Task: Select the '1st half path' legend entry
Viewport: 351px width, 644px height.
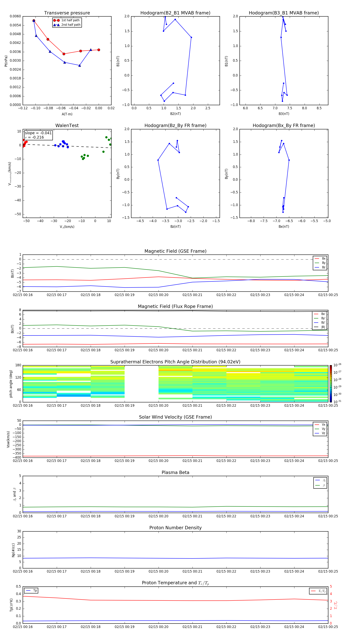Action: [x=67, y=20]
